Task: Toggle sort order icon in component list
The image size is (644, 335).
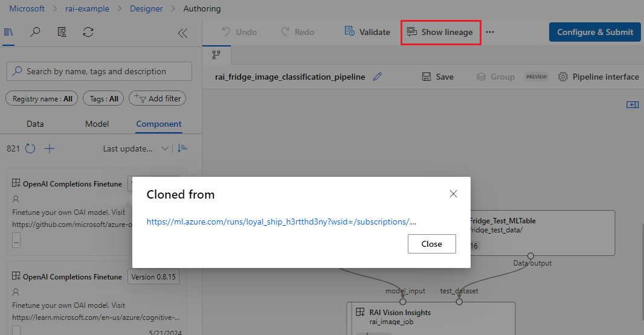Action: pos(182,148)
